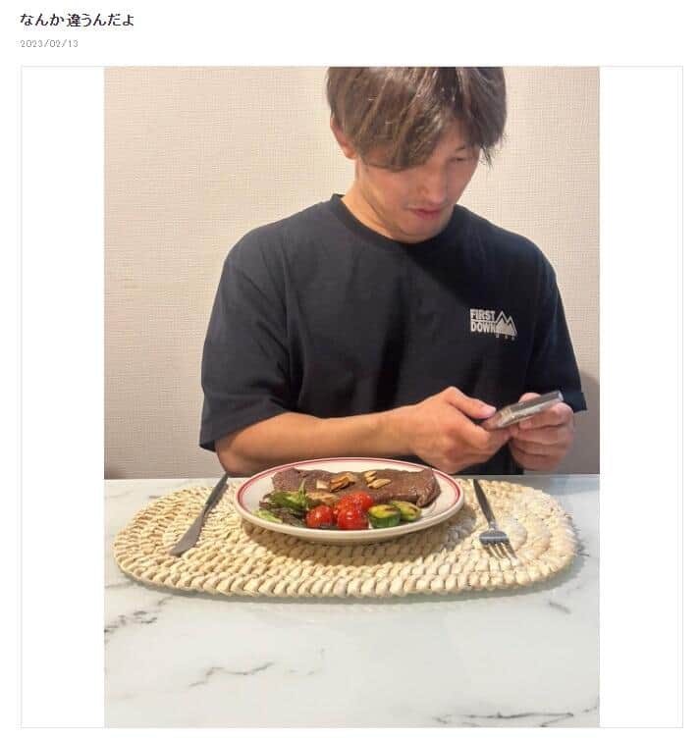Click the marble tabletop below the placemat

pyautogui.click(x=351, y=661)
